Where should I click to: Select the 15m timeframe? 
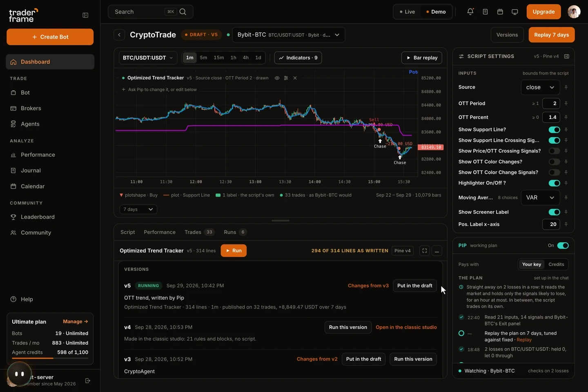pyautogui.click(x=219, y=58)
